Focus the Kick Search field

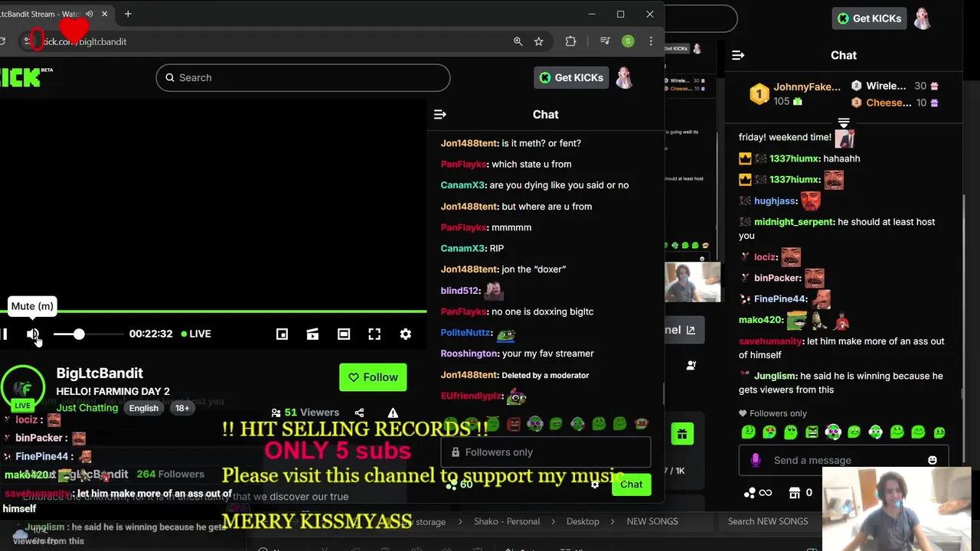click(303, 77)
